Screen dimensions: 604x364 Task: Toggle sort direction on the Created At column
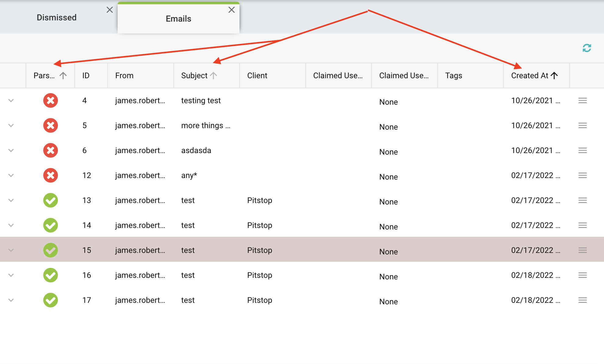click(534, 75)
